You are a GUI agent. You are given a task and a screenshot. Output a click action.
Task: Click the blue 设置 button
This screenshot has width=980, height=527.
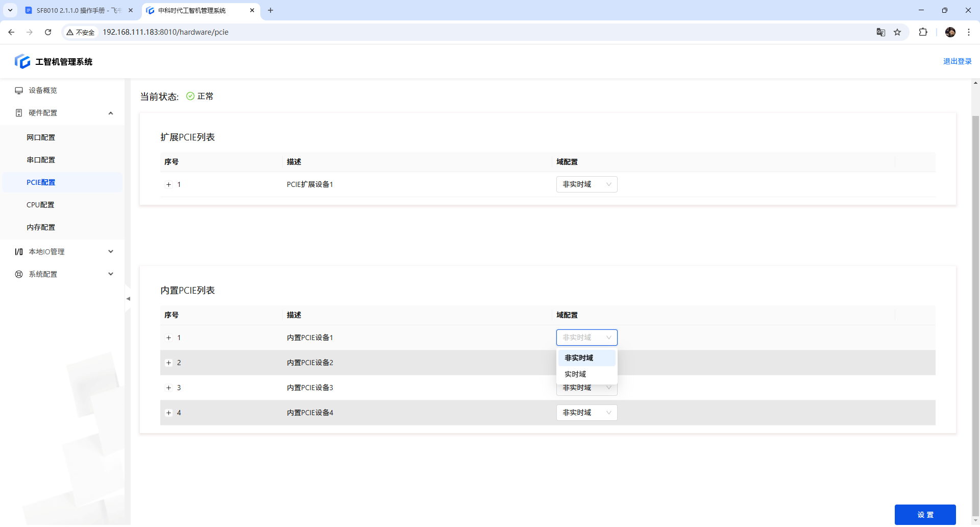tap(925, 515)
